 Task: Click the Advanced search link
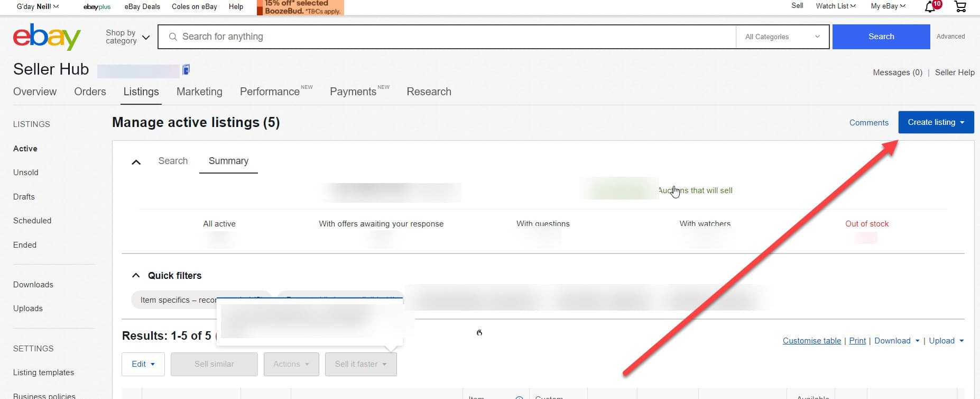click(x=950, y=37)
